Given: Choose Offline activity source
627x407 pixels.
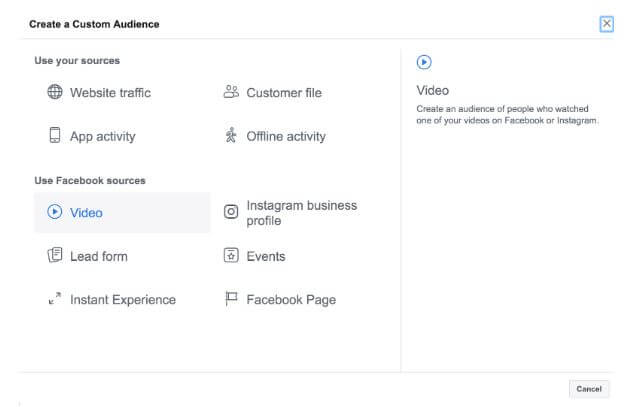Looking at the screenshot, I should tap(286, 136).
